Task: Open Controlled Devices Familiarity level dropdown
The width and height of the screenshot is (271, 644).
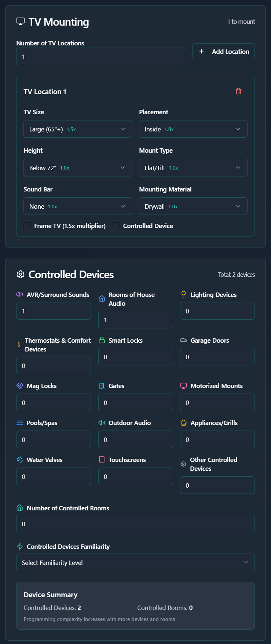Action: (x=135, y=562)
